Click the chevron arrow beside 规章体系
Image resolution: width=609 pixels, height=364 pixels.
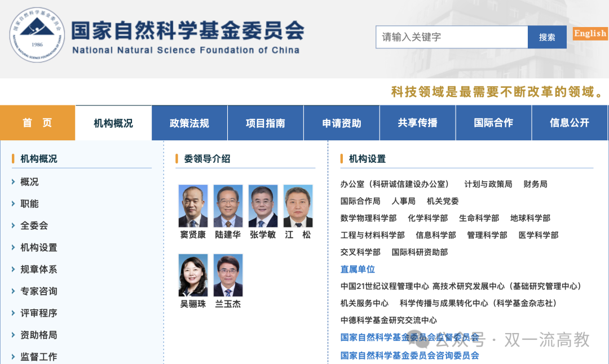[13, 269]
